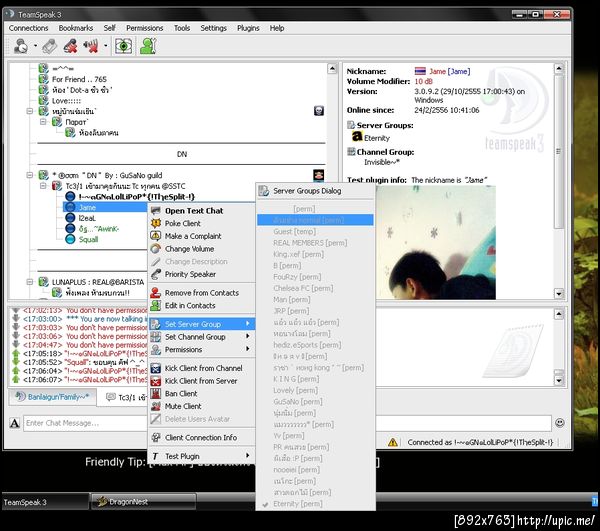
Task: Toggle the REAL MEMBERS [perm] group
Action: point(315,243)
